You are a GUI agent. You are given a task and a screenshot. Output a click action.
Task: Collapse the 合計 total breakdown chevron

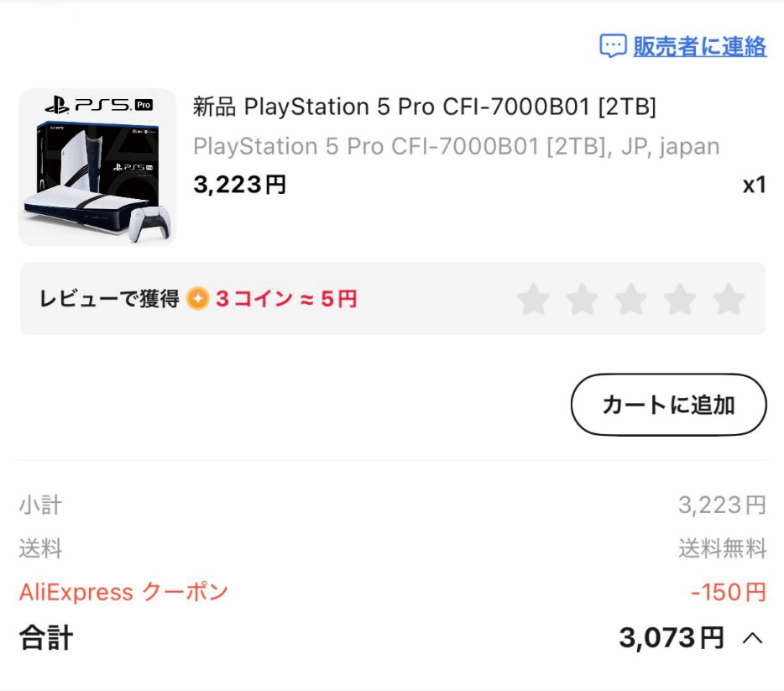tap(753, 639)
